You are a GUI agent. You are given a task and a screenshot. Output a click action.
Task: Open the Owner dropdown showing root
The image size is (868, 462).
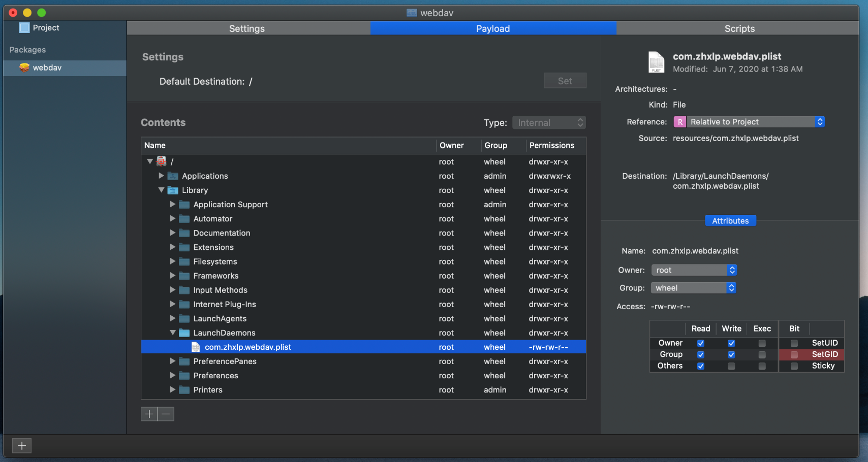pyautogui.click(x=694, y=270)
